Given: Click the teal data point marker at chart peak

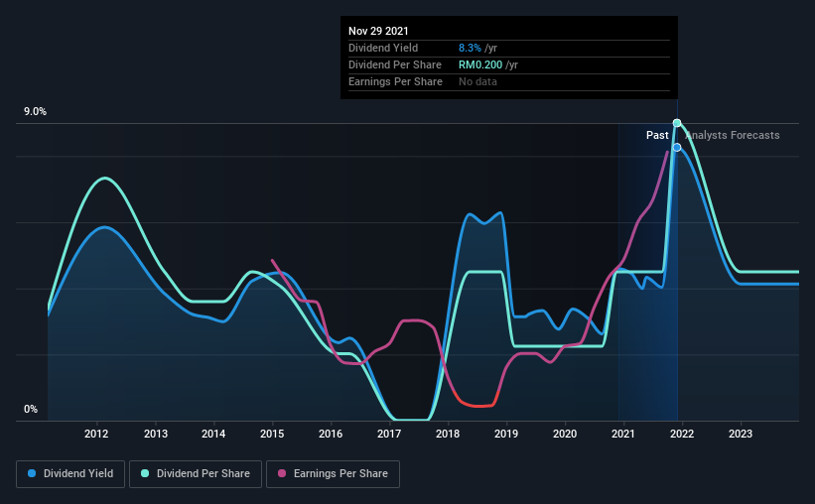Looking at the screenshot, I should 677,123.
